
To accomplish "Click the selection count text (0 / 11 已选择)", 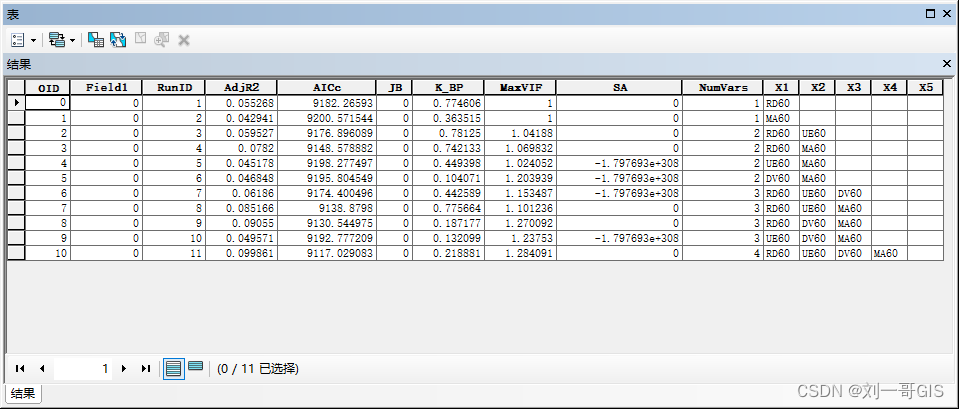I will [x=257, y=369].
